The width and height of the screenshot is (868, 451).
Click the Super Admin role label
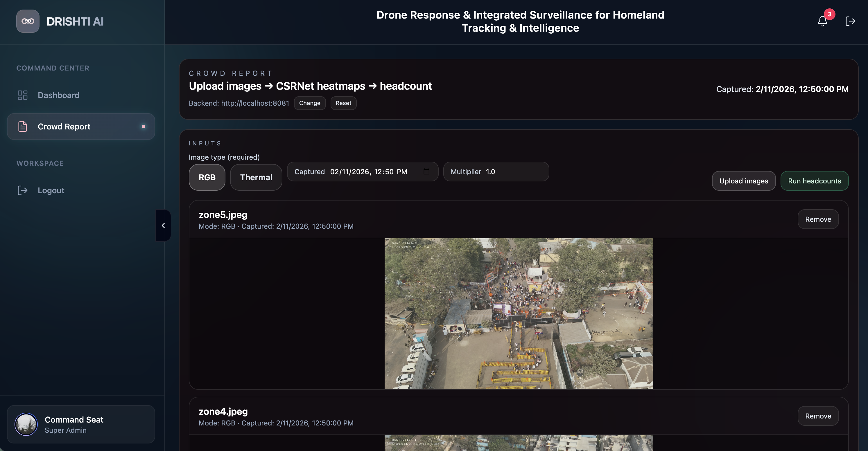[x=66, y=430]
